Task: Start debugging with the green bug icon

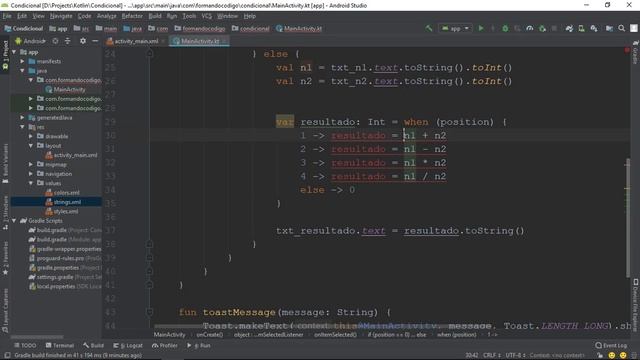Action: pos(505,28)
